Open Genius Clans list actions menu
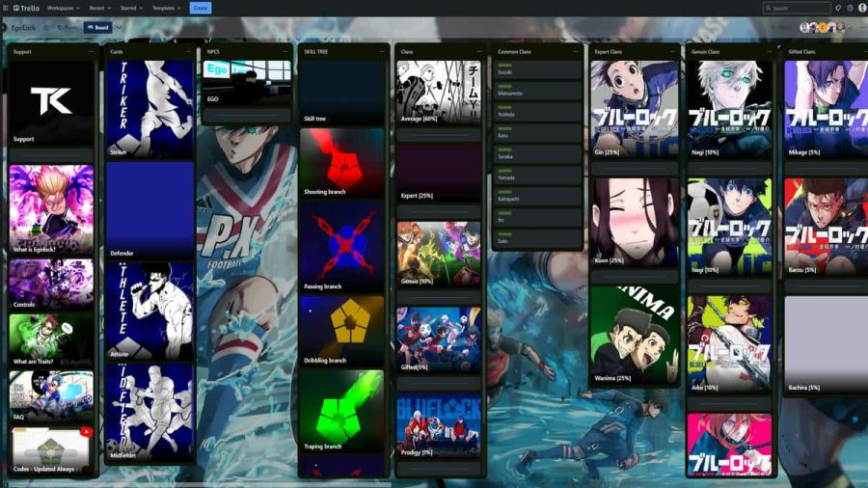The image size is (868, 488). pyautogui.click(x=770, y=51)
